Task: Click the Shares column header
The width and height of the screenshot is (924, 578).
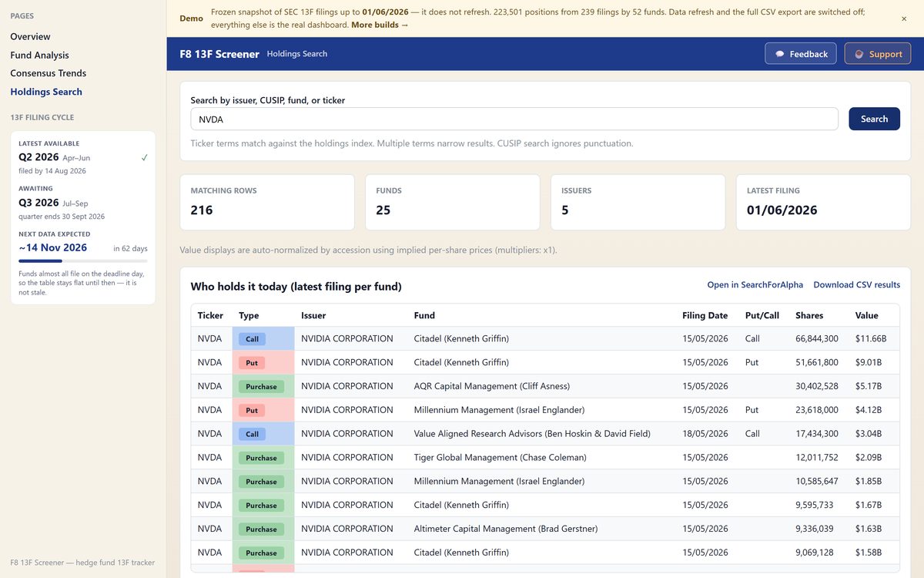Action: (809, 315)
